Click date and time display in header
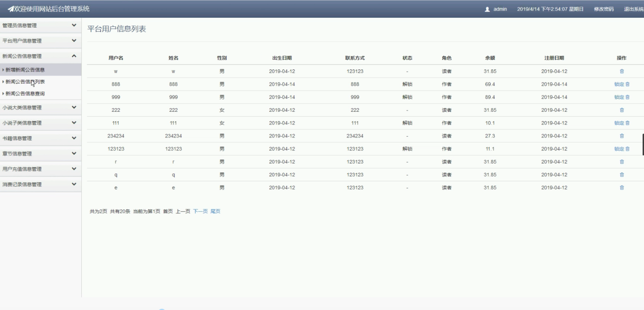Screen dimensions: 644x310 click(x=550, y=9)
